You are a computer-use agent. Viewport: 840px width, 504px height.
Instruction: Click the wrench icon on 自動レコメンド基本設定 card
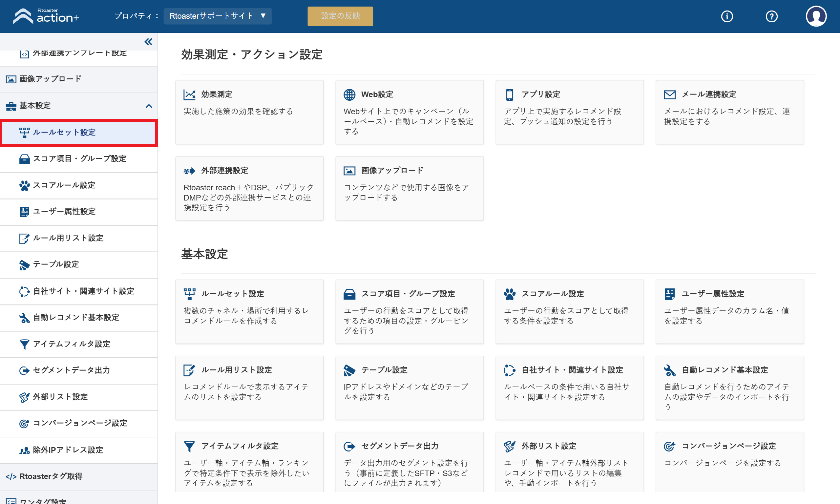(670, 370)
